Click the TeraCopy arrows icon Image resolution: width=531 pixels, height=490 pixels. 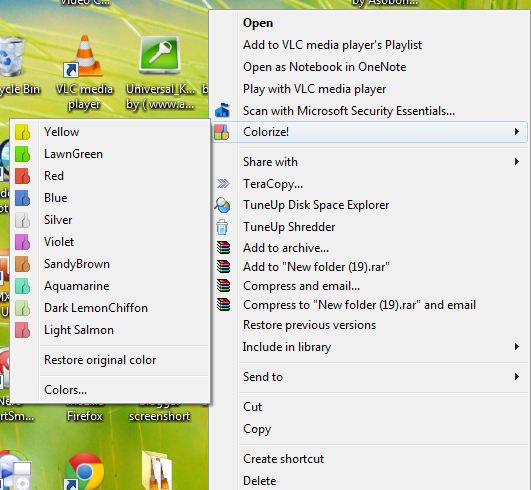point(223,184)
